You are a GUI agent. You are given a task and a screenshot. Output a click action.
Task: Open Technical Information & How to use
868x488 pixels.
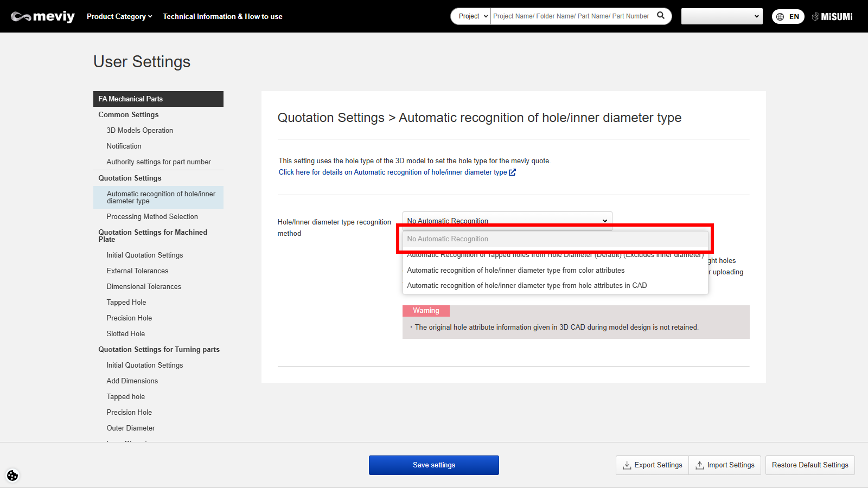(222, 16)
